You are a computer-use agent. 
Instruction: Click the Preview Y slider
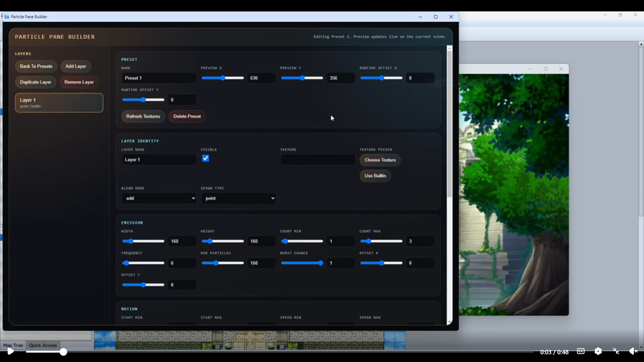tap(302, 78)
